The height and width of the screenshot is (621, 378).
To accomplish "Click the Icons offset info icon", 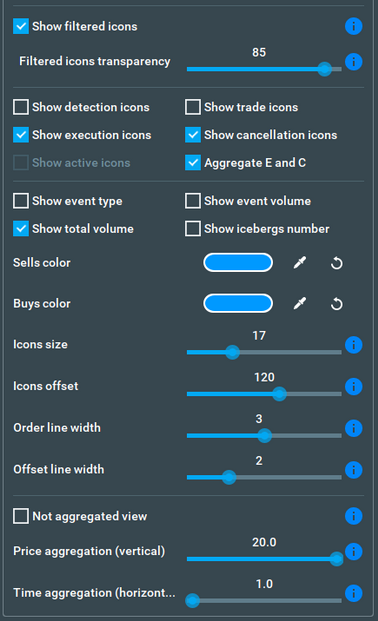I will [353, 387].
